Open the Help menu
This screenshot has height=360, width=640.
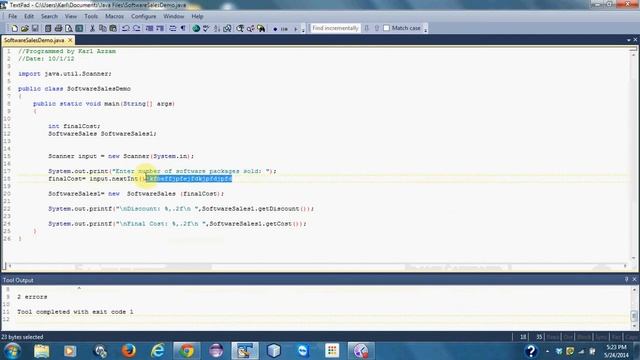click(x=197, y=16)
